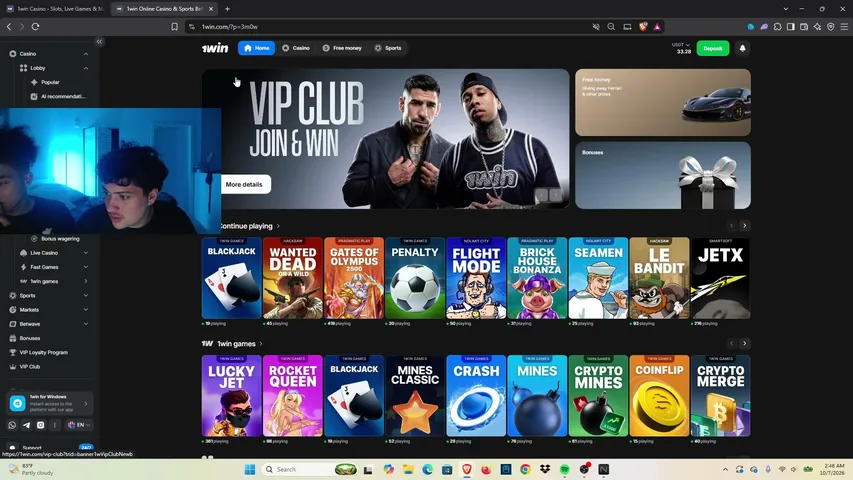Screen dimensions: 853x480
Task: Click the Brave Shields icon in address bar
Action: (x=643, y=27)
